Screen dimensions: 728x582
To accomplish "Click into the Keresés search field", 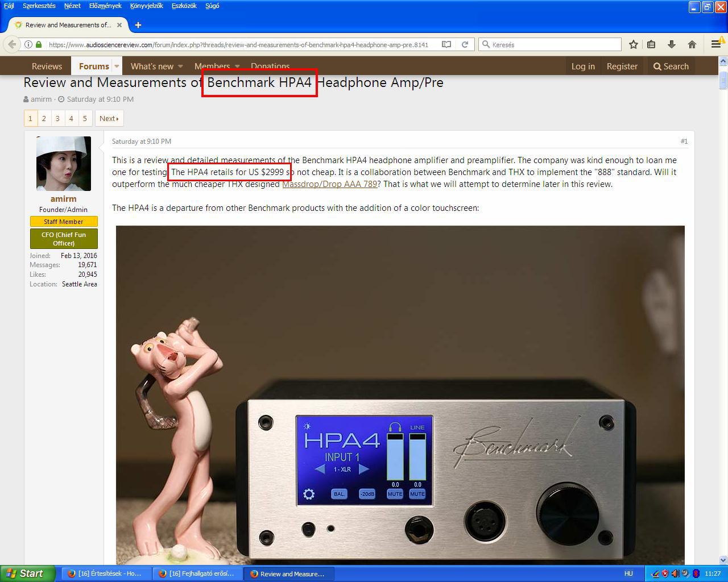I will [x=550, y=44].
